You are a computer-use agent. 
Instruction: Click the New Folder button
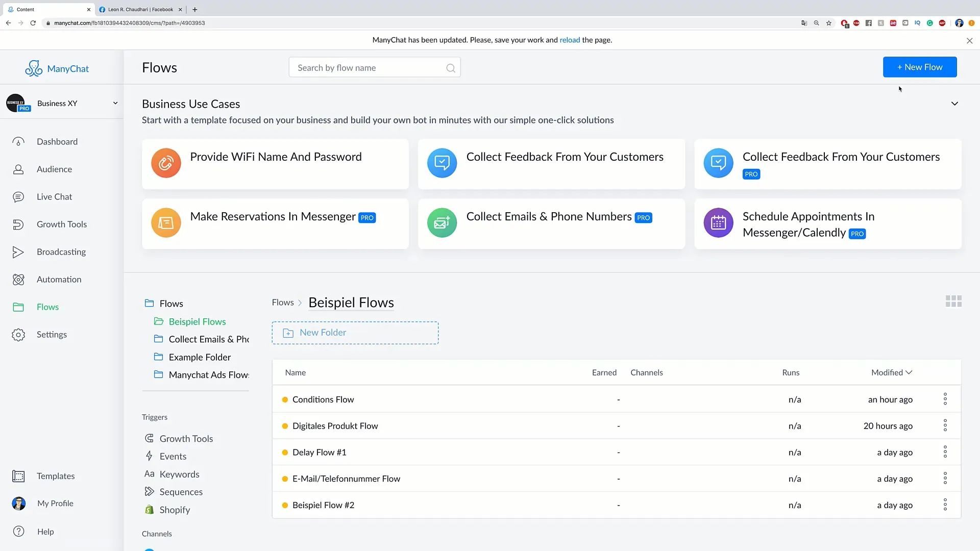click(355, 333)
